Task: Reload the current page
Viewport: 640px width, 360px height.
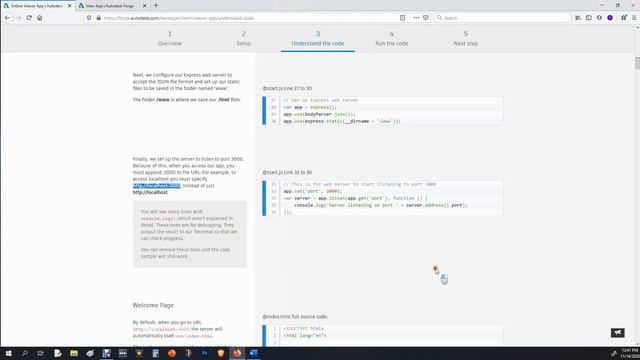Action: [29, 18]
